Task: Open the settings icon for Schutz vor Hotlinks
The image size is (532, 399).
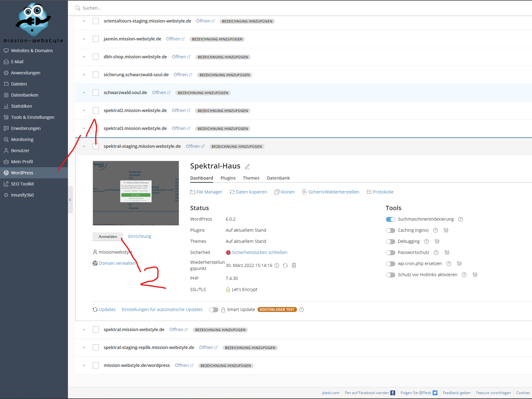Action: pyautogui.click(x=475, y=275)
